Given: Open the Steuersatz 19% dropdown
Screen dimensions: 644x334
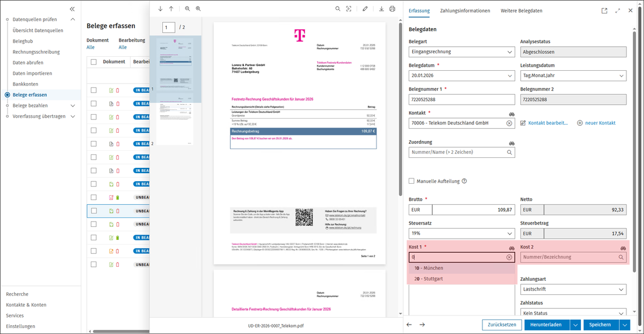Looking at the screenshot, I should point(462,233).
